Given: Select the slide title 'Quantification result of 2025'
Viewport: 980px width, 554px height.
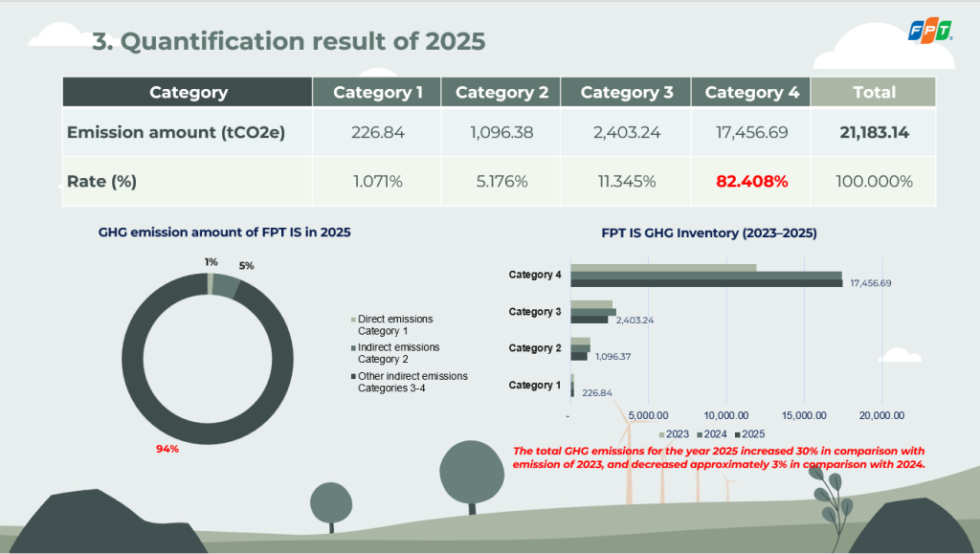Looking at the screenshot, I should [302, 41].
